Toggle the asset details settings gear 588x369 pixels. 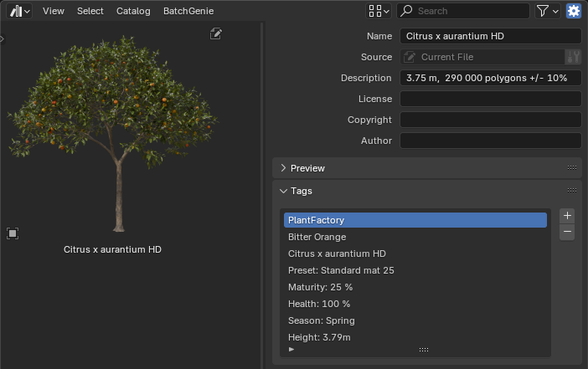pyautogui.click(x=574, y=11)
